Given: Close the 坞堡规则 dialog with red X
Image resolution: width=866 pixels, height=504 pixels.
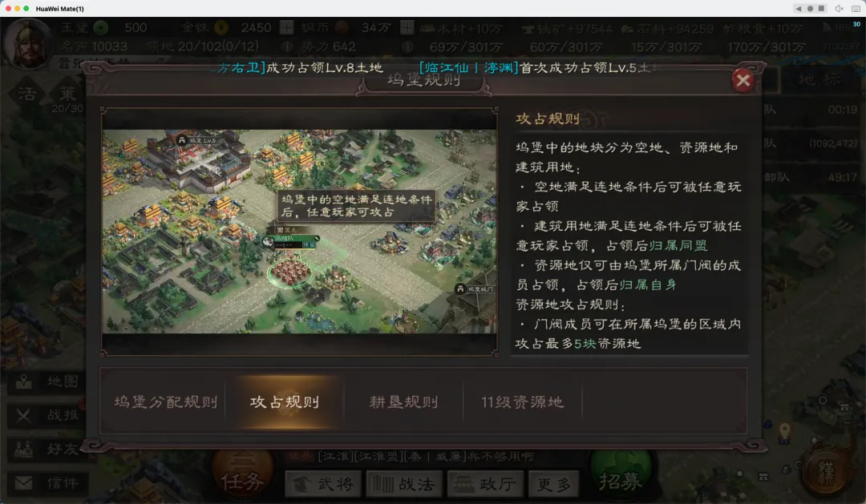Looking at the screenshot, I should pyautogui.click(x=743, y=81).
